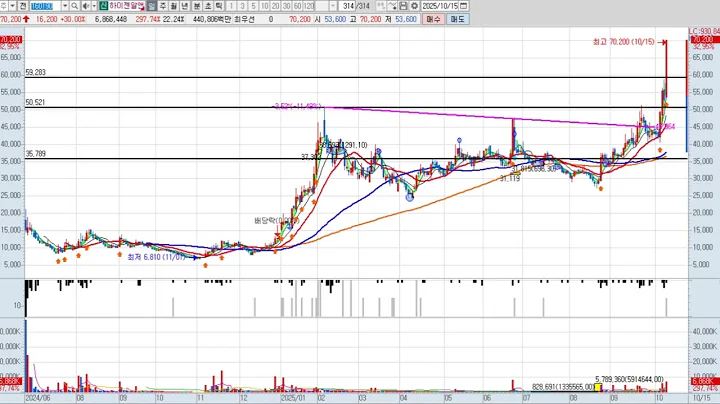720x404 pixels.
Task: Click the 5,789,360 volume annotation
Action: (629, 379)
